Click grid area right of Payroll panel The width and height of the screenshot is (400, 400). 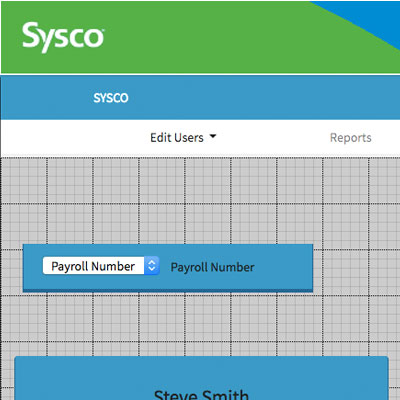click(x=357, y=268)
